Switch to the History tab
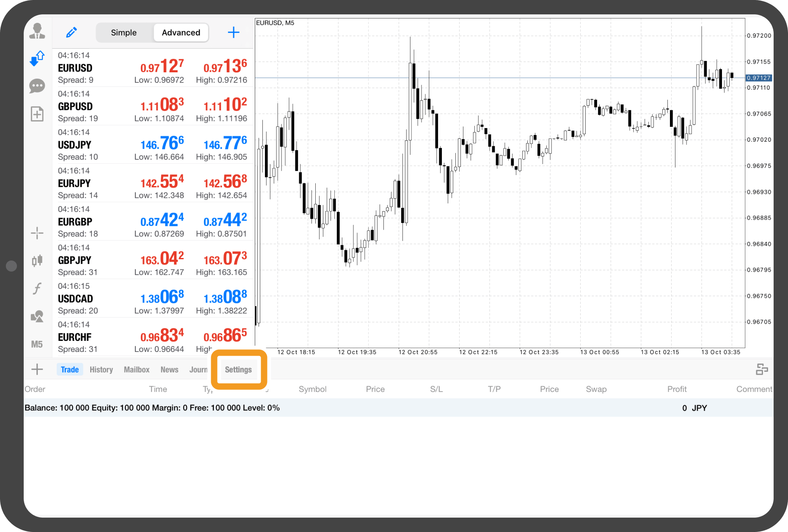The width and height of the screenshot is (788, 532). pyautogui.click(x=101, y=370)
